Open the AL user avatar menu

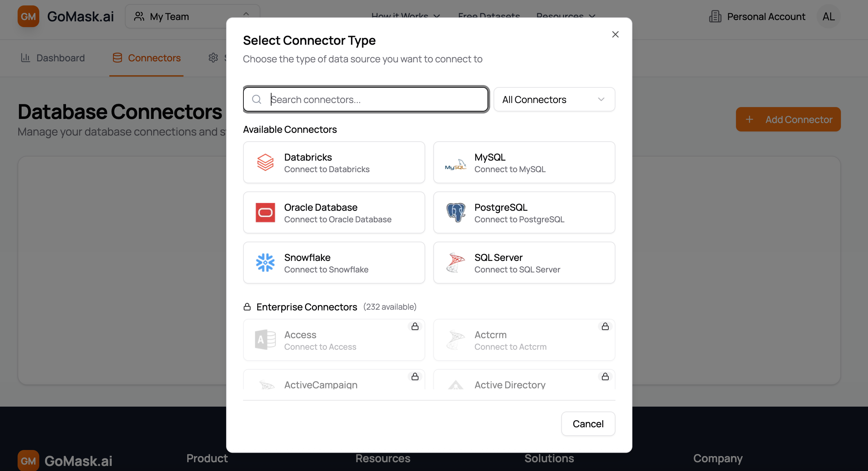tap(828, 16)
